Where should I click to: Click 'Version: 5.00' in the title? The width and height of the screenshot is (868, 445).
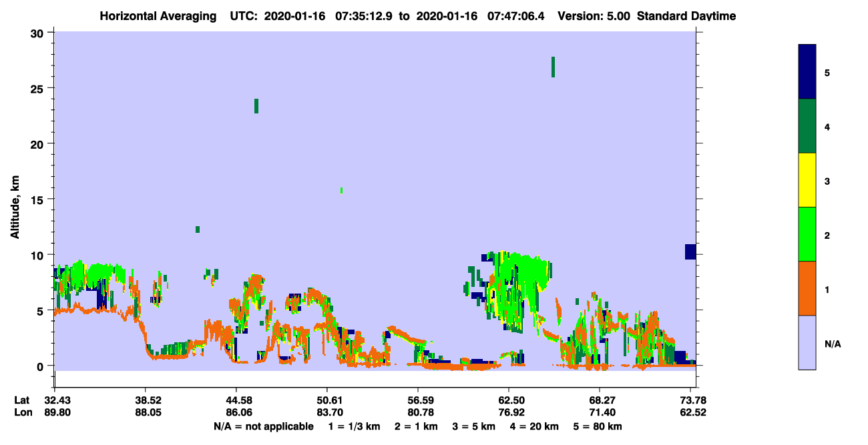594,16
